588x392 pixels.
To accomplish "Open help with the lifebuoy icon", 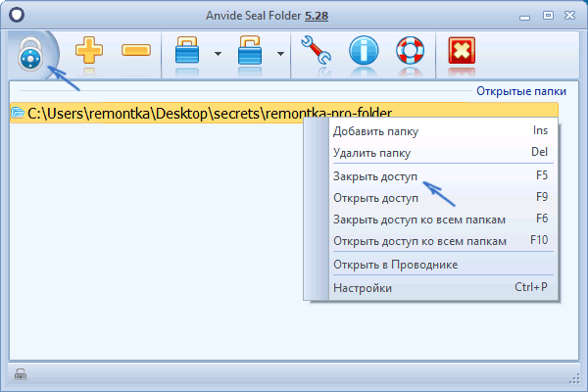I will (411, 53).
